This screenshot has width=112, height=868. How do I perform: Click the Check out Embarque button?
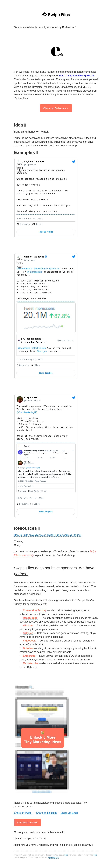[56, 108]
